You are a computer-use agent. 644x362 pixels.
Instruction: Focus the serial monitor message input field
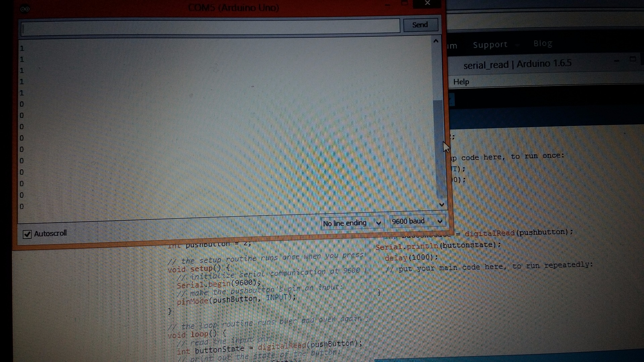(x=210, y=28)
